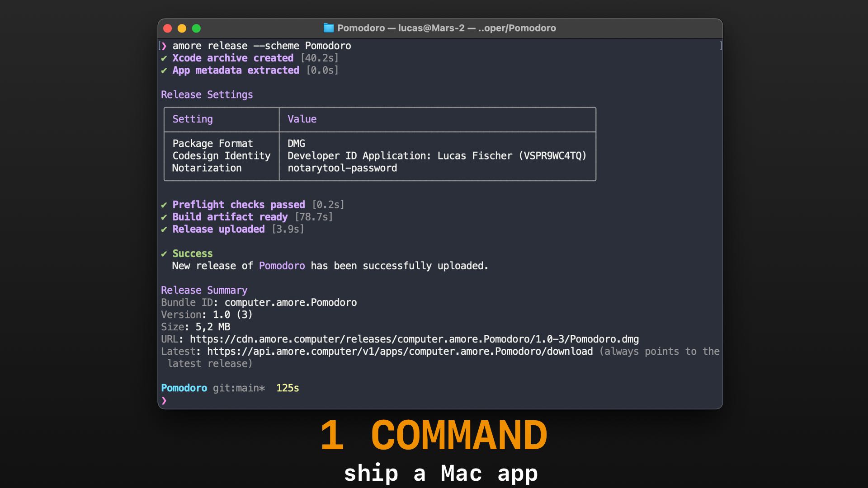
Task: Click the 'Package Format' table cell
Action: coord(212,143)
